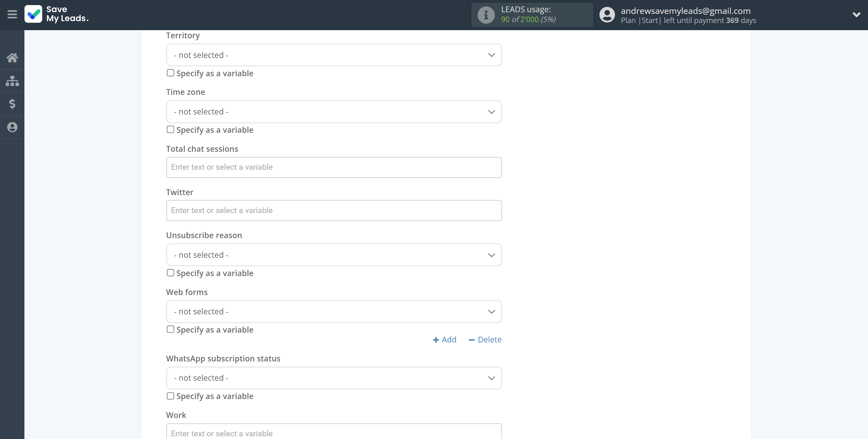
Task: Click the plus Add button for Web forms
Action: tap(445, 339)
